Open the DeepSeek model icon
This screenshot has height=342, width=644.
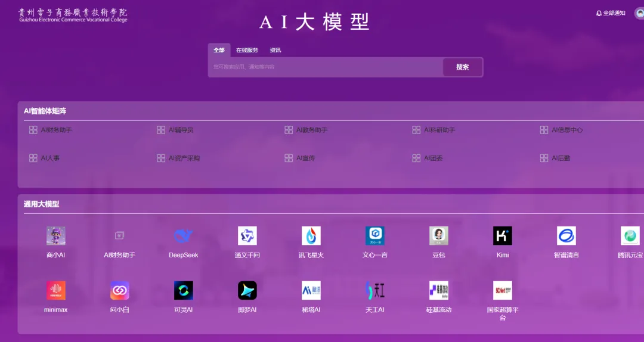point(183,236)
